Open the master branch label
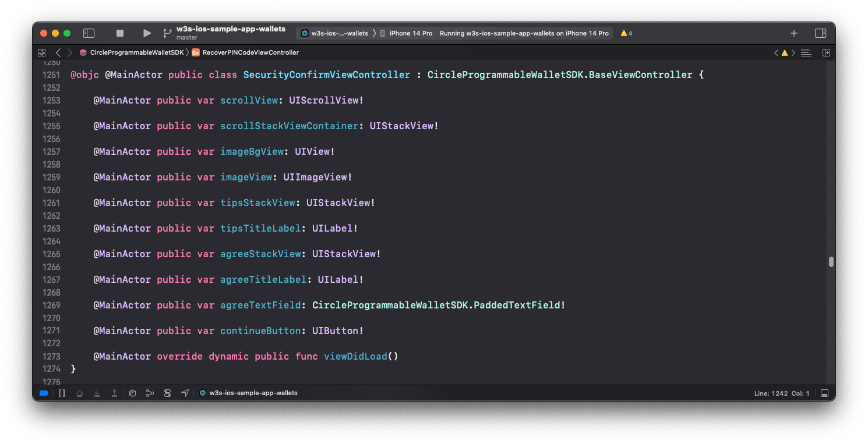This screenshot has height=444, width=868. click(187, 38)
